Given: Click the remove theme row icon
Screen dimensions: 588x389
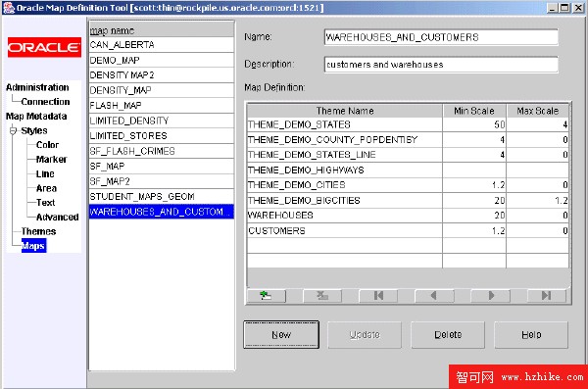Looking at the screenshot, I should [x=322, y=296].
